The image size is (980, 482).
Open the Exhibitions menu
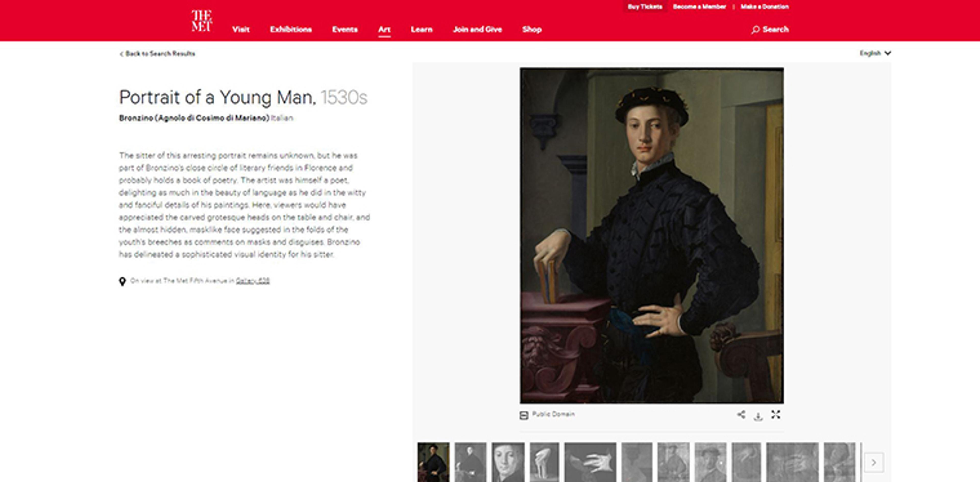coord(291,29)
